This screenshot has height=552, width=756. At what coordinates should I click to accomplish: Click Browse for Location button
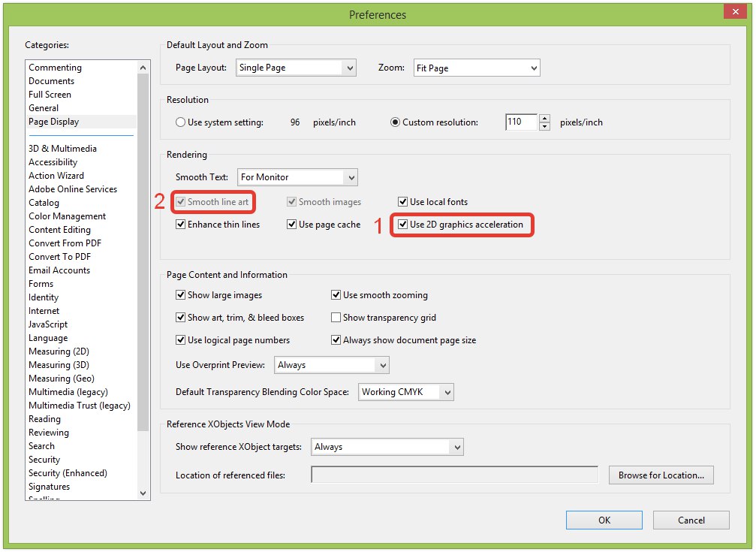pyautogui.click(x=661, y=475)
